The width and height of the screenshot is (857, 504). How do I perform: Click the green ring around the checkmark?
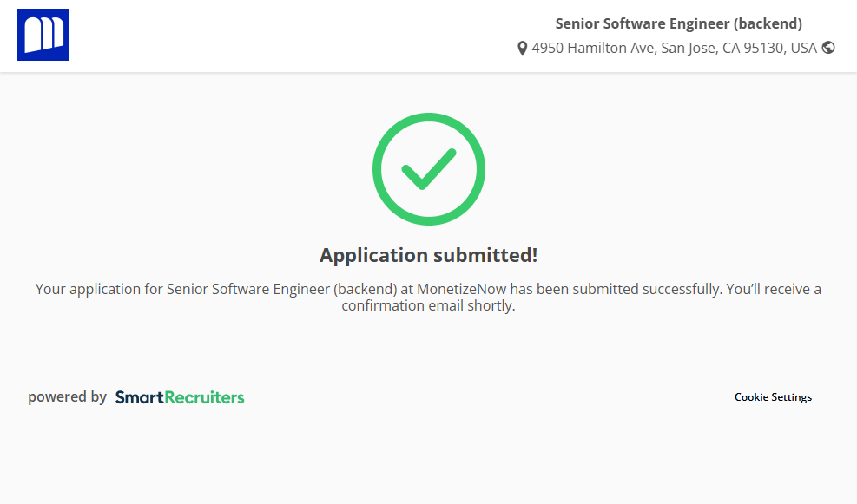(x=378, y=169)
